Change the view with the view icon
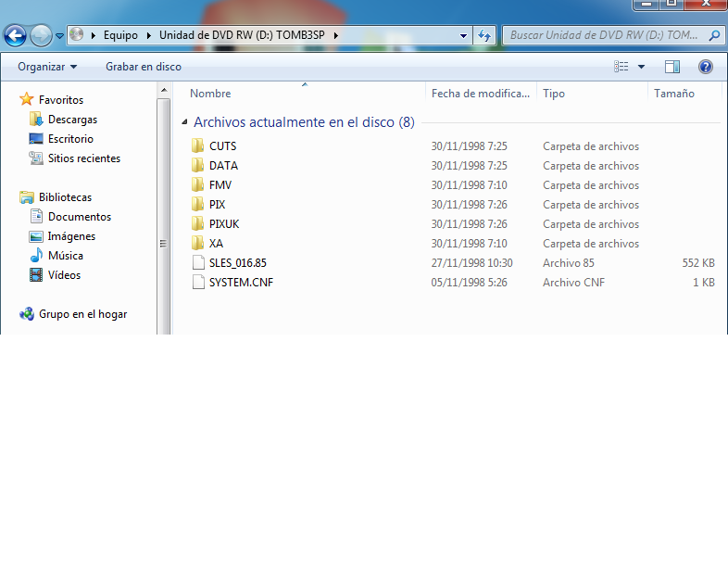728x569 pixels. coord(621,67)
